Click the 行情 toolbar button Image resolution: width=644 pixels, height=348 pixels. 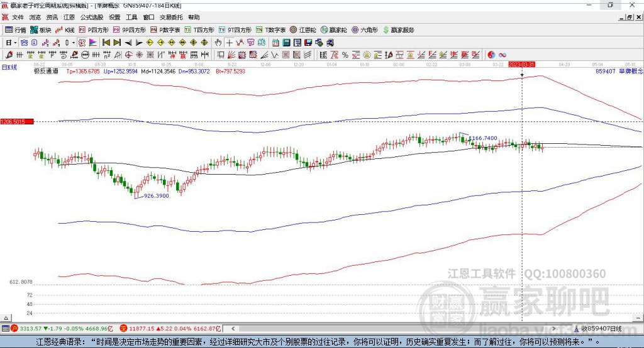(x=15, y=30)
